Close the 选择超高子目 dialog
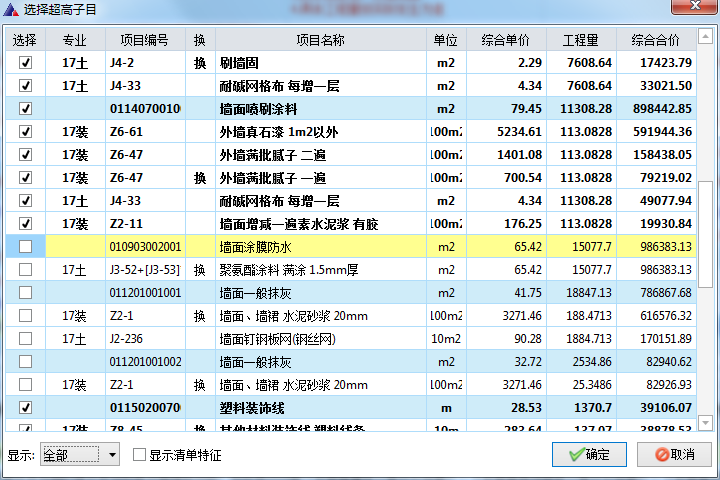 (695, 6)
